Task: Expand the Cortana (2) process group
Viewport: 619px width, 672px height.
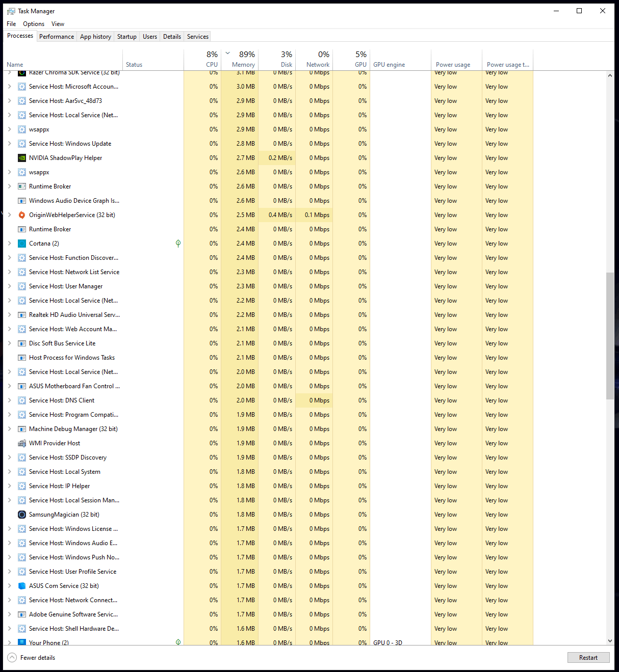Action: pyautogui.click(x=9, y=244)
